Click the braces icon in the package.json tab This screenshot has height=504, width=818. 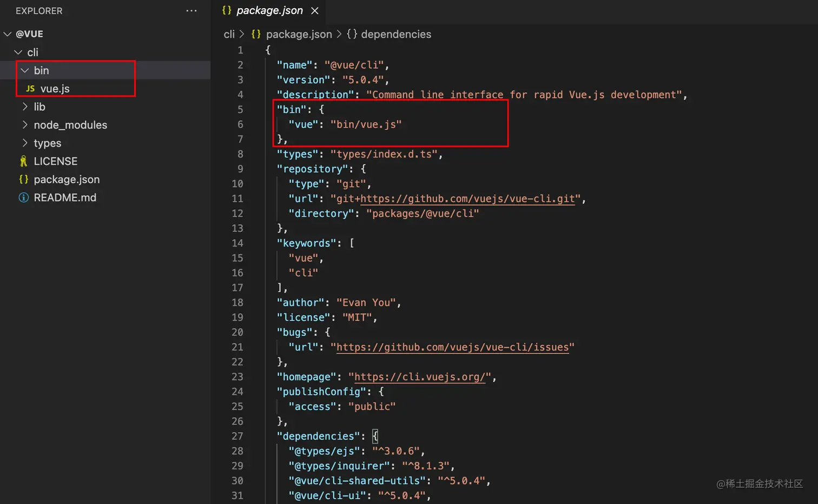tap(227, 10)
